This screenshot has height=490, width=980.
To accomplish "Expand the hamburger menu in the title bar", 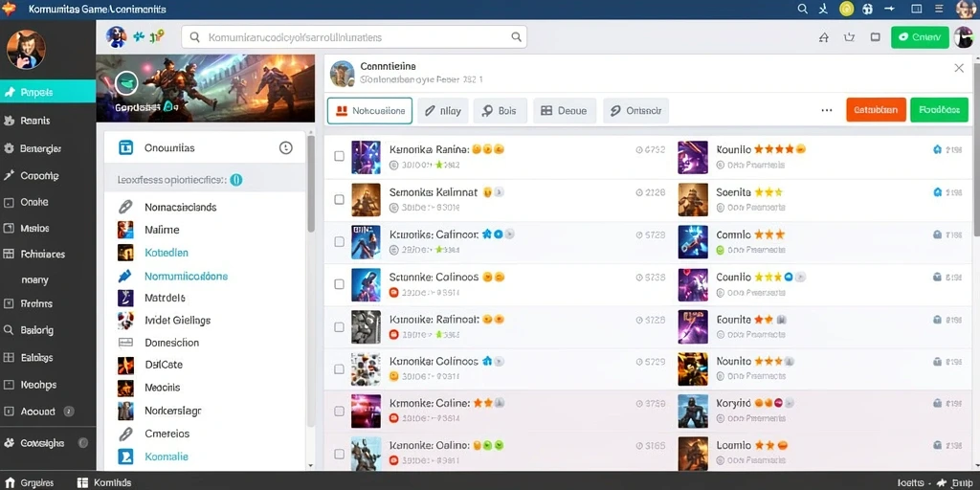I will click(938, 9).
